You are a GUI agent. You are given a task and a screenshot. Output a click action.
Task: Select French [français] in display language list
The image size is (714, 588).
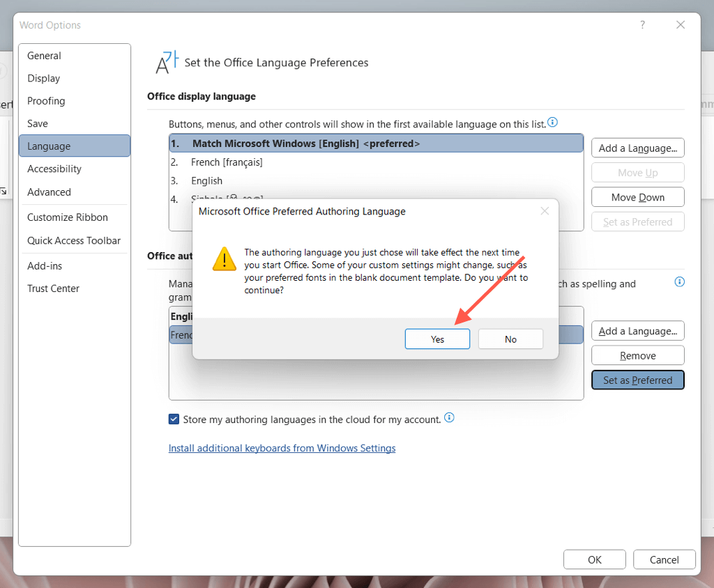[x=227, y=162]
